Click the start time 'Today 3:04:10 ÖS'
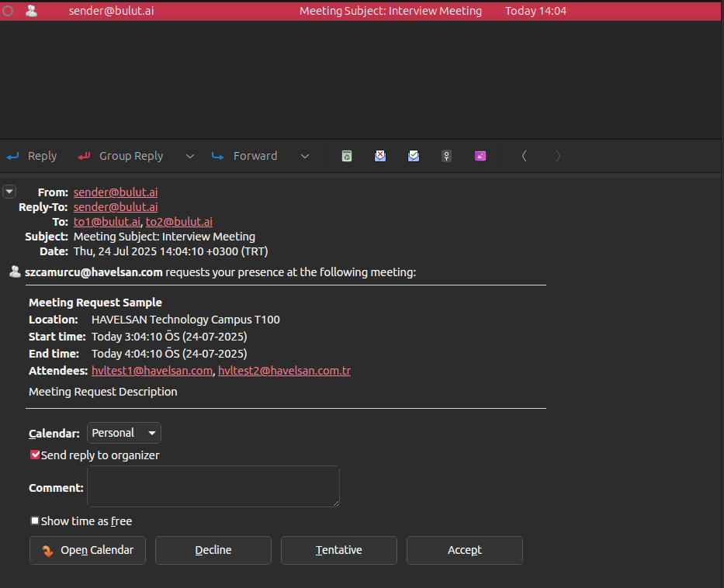The image size is (724, 588). [x=135, y=337]
